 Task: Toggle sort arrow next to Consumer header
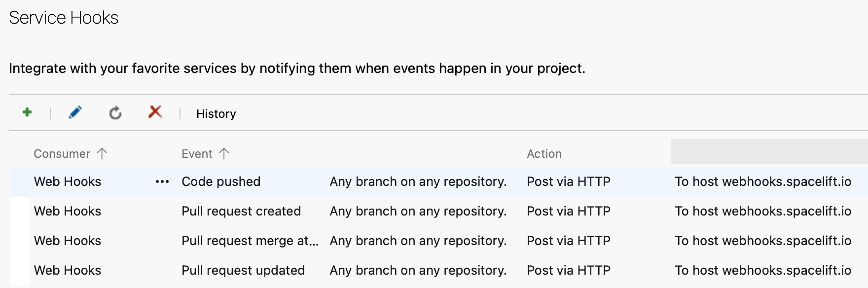pyautogui.click(x=102, y=154)
